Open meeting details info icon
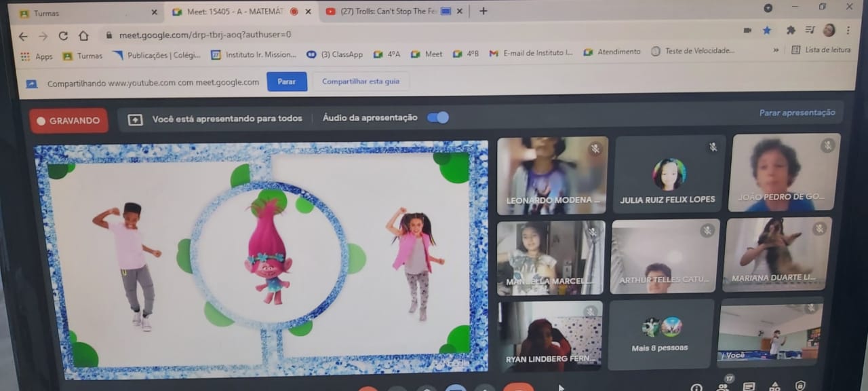Viewport: 868px width, 391px height. click(x=696, y=388)
